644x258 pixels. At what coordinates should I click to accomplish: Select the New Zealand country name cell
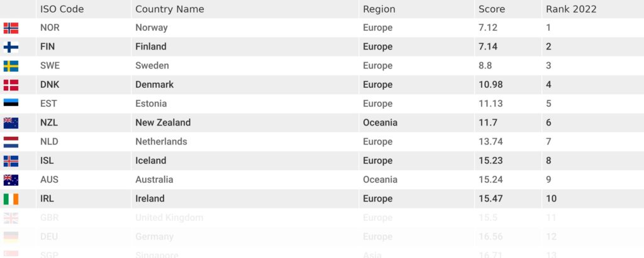pos(245,122)
